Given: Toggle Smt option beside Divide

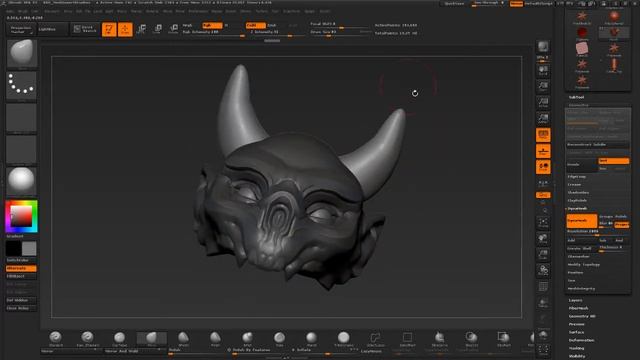Looking at the screenshot, I should (x=613, y=161).
